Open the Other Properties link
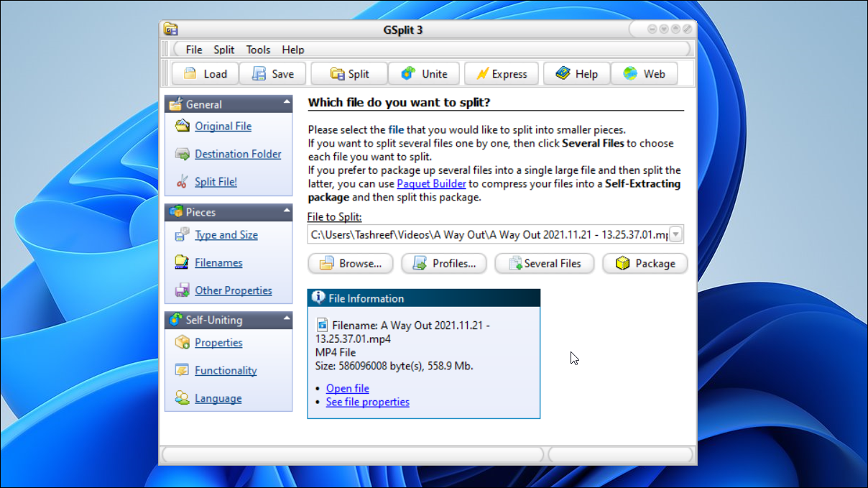Image resolution: width=868 pixels, height=488 pixels. 234,291
